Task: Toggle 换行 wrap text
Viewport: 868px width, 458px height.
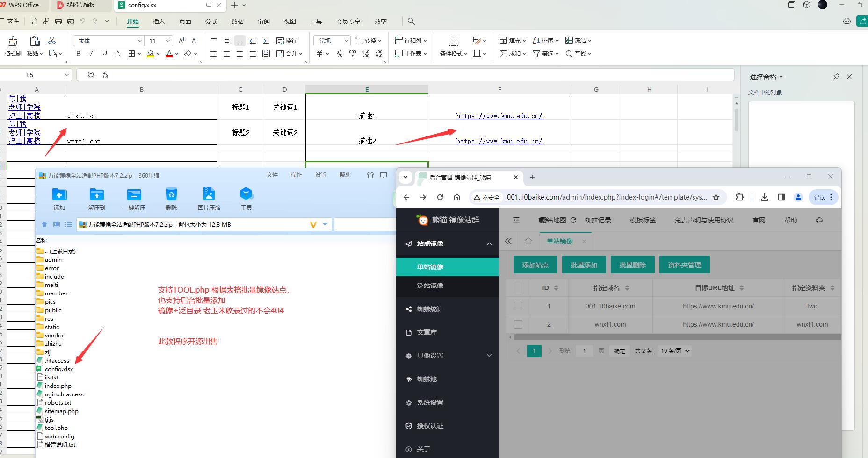Action: 287,41
